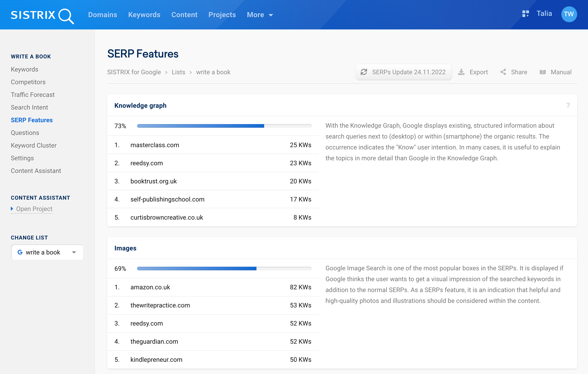The width and height of the screenshot is (588, 374).
Task: Click 53 KWs value
Action: [x=301, y=305]
